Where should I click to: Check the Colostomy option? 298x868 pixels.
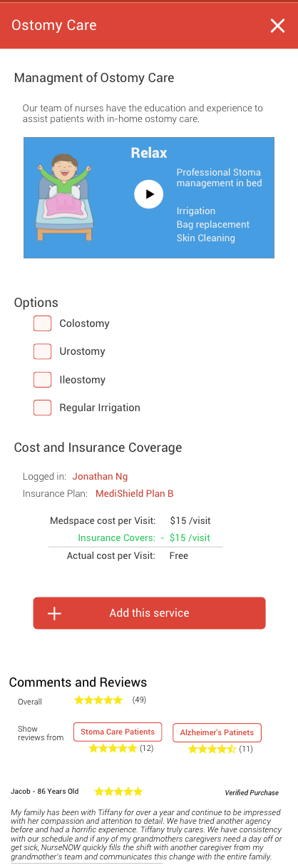(x=43, y=323)
